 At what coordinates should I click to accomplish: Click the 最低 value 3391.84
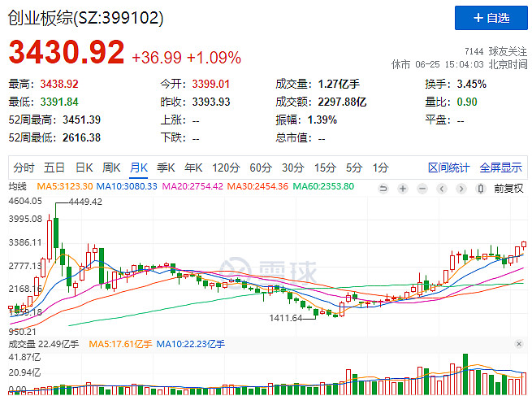[59, 102]
